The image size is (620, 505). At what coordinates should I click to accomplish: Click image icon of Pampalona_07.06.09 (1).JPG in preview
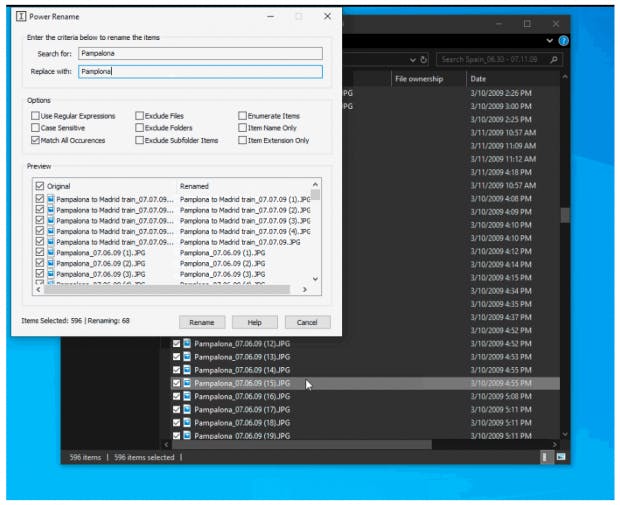pos(51,252)
